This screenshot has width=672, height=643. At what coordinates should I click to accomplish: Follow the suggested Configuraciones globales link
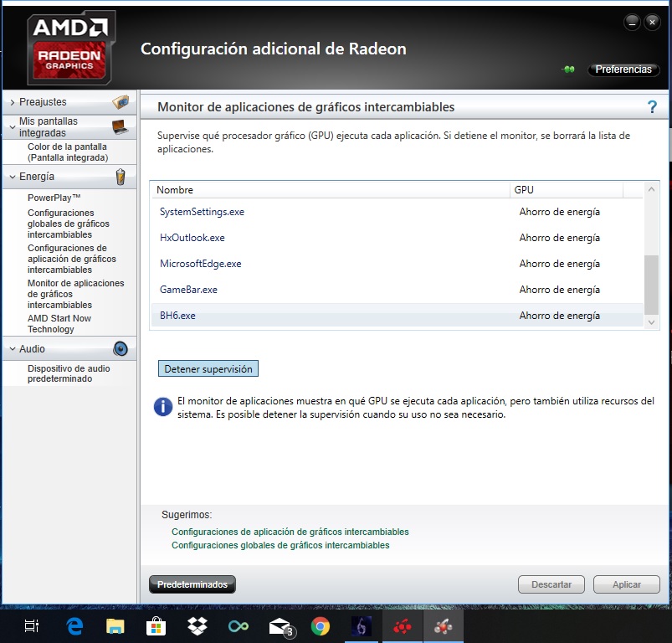(x=280, y=545)
